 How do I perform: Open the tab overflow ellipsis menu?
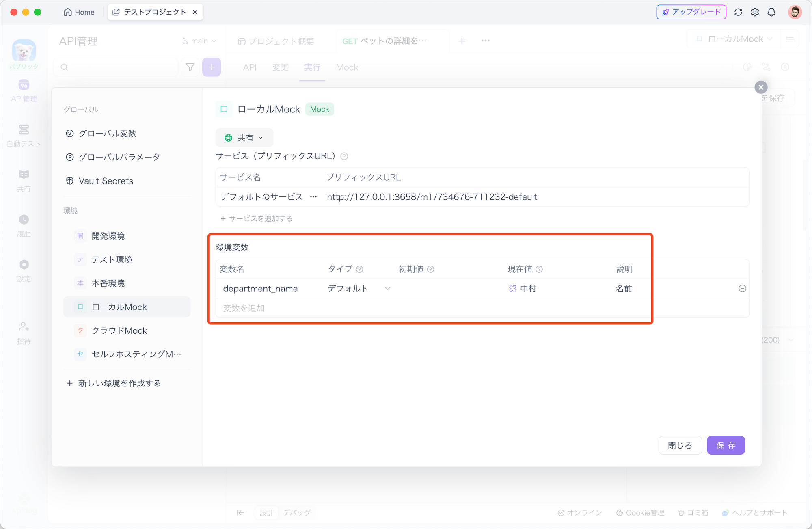[x=486, y=41]
